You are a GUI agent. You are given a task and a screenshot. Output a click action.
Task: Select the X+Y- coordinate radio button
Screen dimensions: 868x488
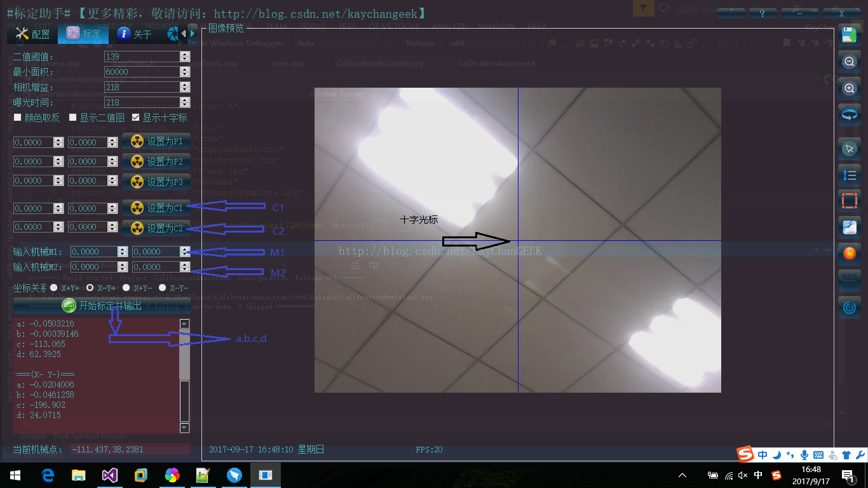(x=126, y=288)
